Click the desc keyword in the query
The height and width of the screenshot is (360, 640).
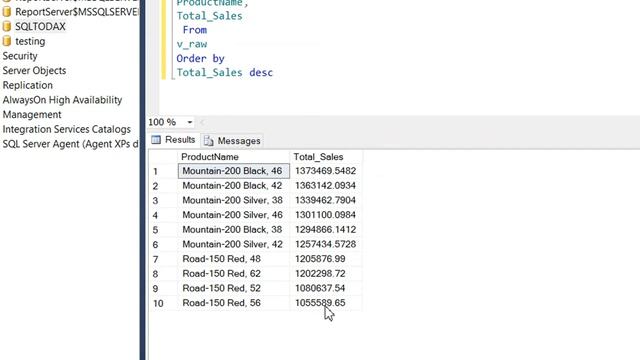pyautogui.click(x=261, y=73)
